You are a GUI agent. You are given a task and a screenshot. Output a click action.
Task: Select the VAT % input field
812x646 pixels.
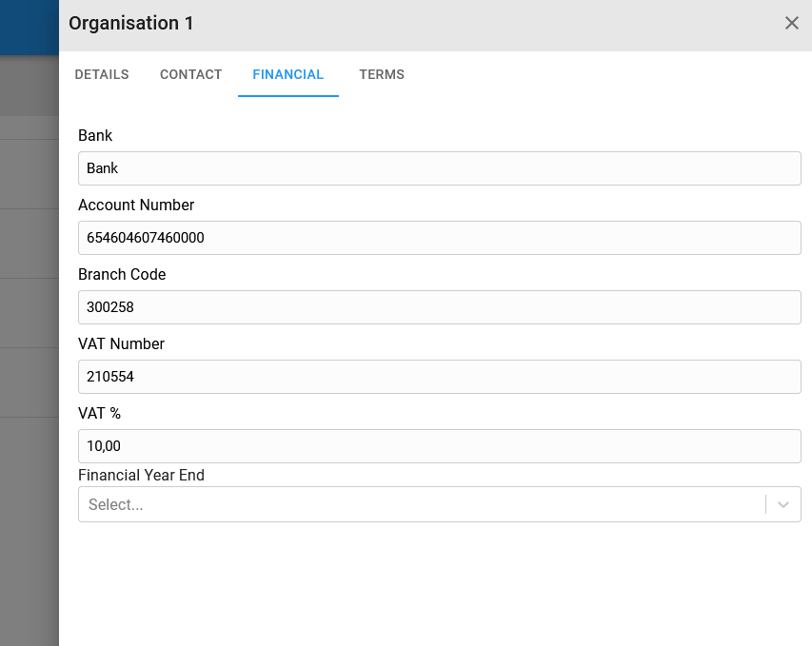pos(439,445)
